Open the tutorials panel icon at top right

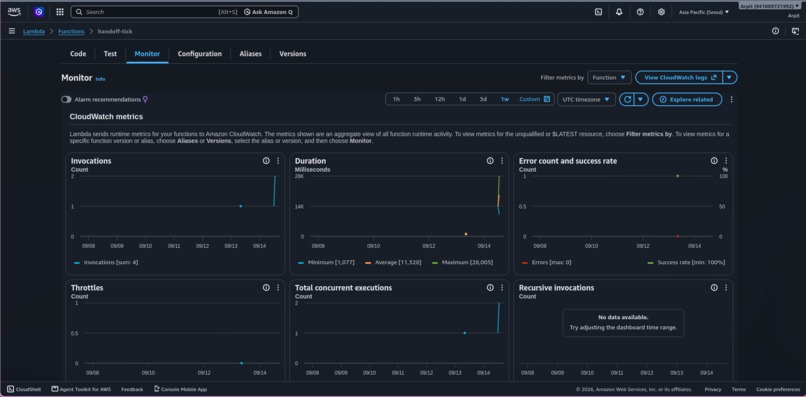tap(795, 31)
